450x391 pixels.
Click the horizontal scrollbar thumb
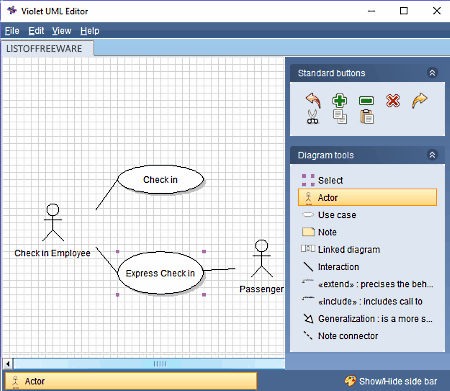coord(160,364)
